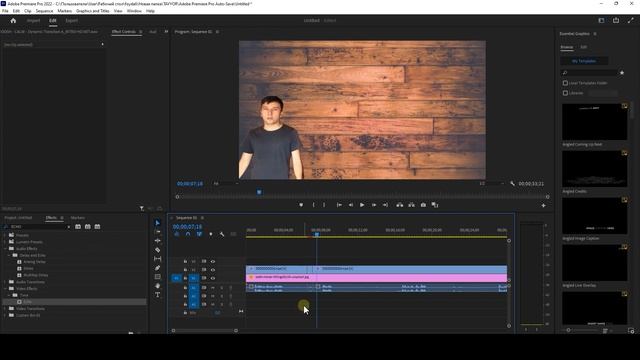Switch to Markers panel tab
The height and width of the screenshot is (360, 640).
pos(78,218)
